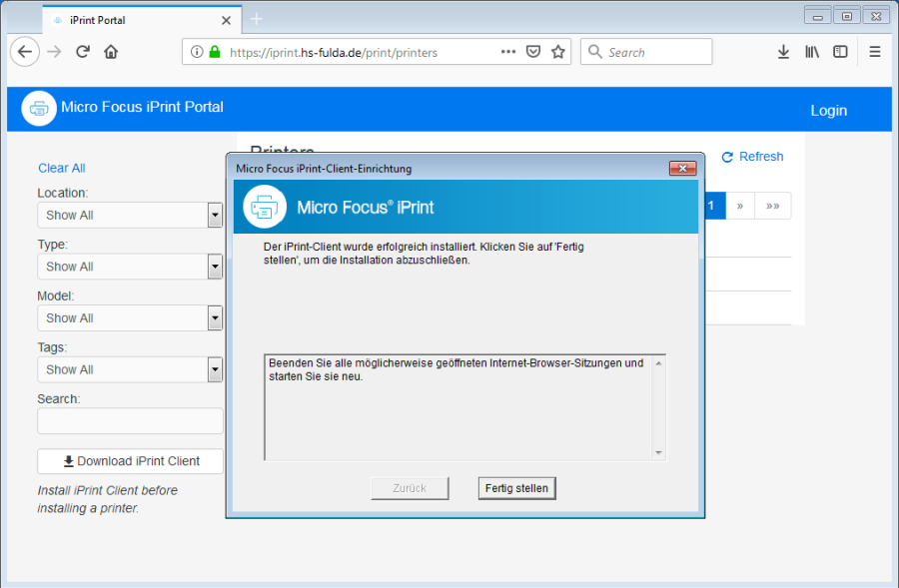The height and width of the screenshot is (588, 899).
Task: Click the printer Search input field
Action: (x=130, y=421)
